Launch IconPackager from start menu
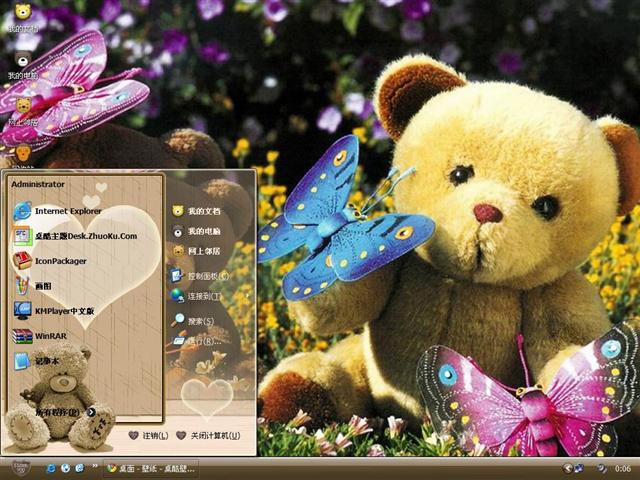 (x=50, y=261)
